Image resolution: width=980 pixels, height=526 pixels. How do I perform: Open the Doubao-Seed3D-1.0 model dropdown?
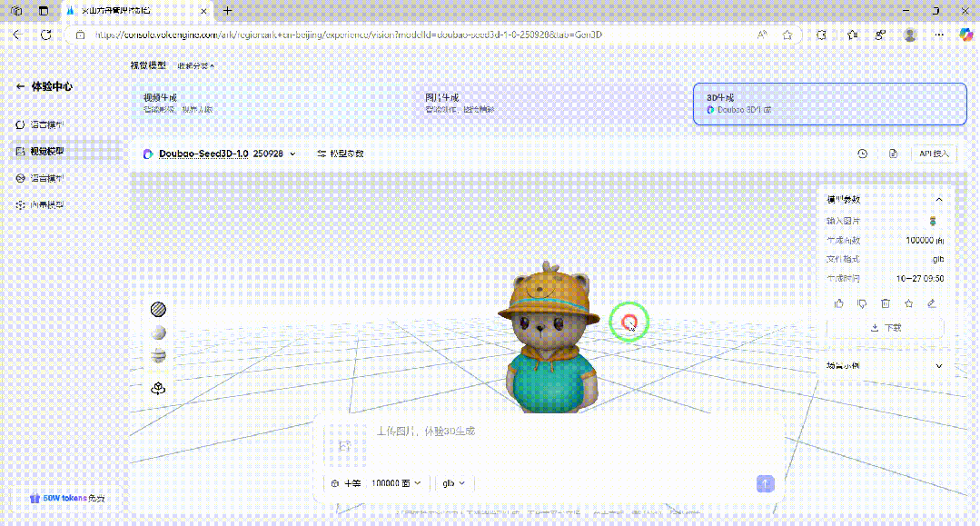220,154
